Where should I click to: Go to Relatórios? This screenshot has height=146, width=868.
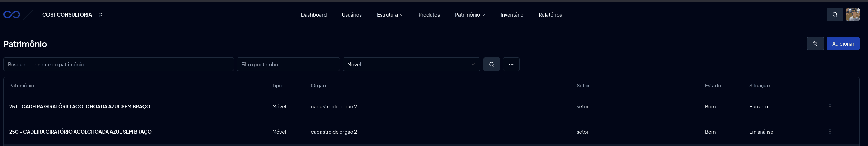[x=550, y=14]
